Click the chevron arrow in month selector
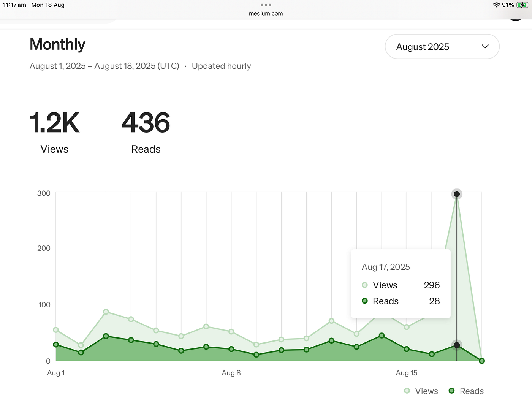532x399 pixels. point(485,47)
